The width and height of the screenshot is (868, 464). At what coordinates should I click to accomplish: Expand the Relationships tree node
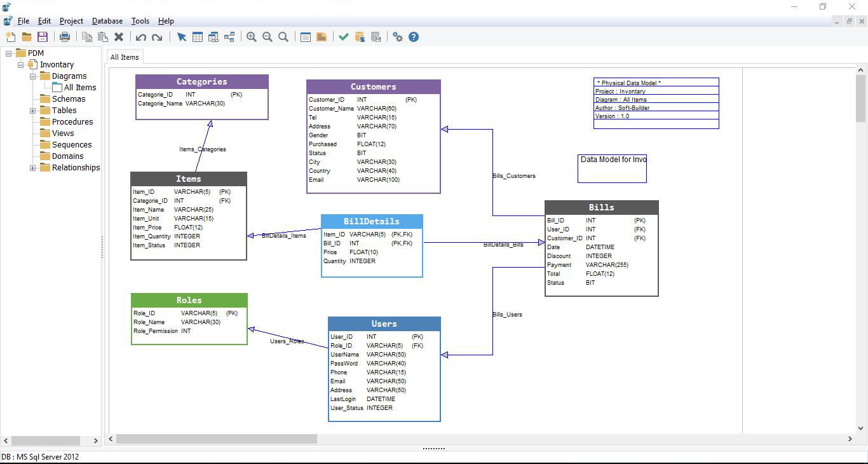pyautogui.click(x=33, y=168)
